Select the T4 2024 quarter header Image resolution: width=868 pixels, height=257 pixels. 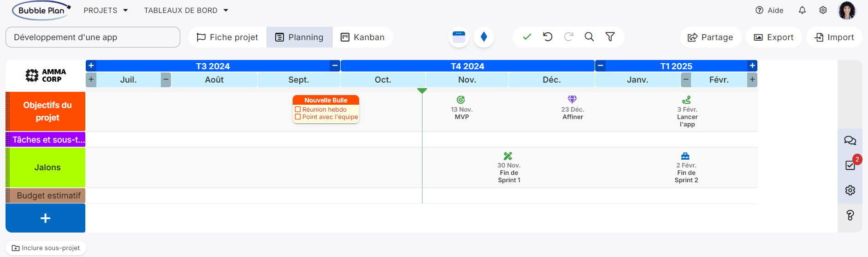coord(467,66)
